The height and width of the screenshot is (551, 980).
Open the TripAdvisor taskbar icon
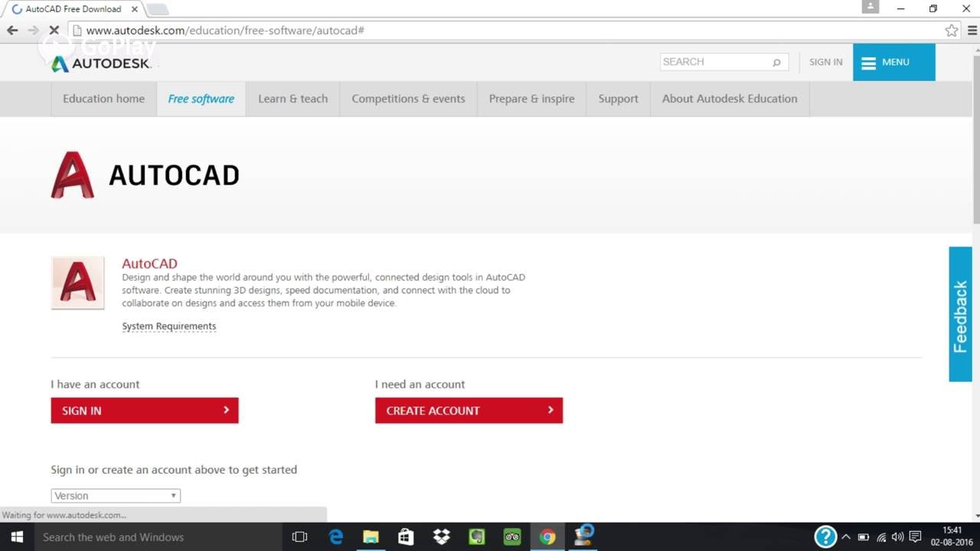[x=511, y=537]
